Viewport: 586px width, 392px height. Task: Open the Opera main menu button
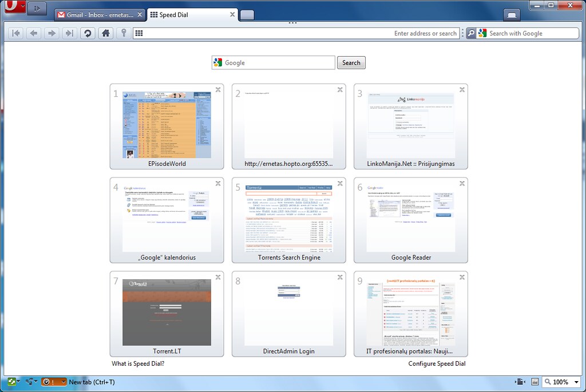pyautogui.click(x=15, y=6)
